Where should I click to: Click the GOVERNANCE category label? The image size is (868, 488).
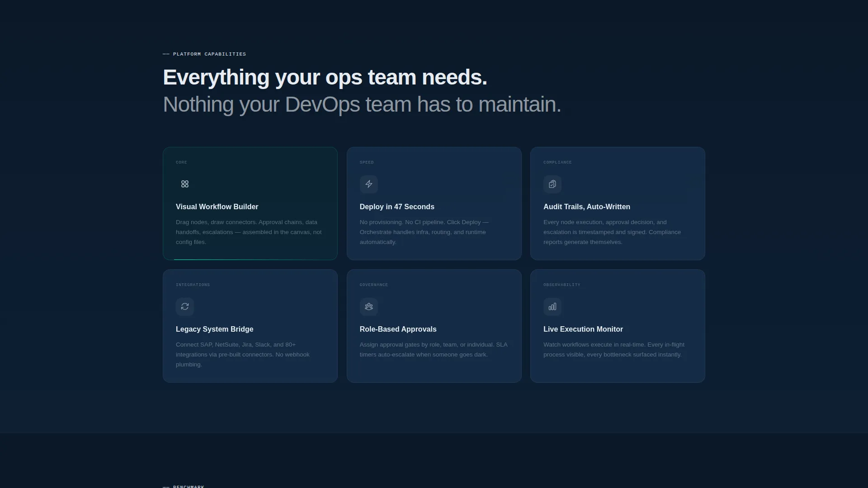click(x=374, y=285)
